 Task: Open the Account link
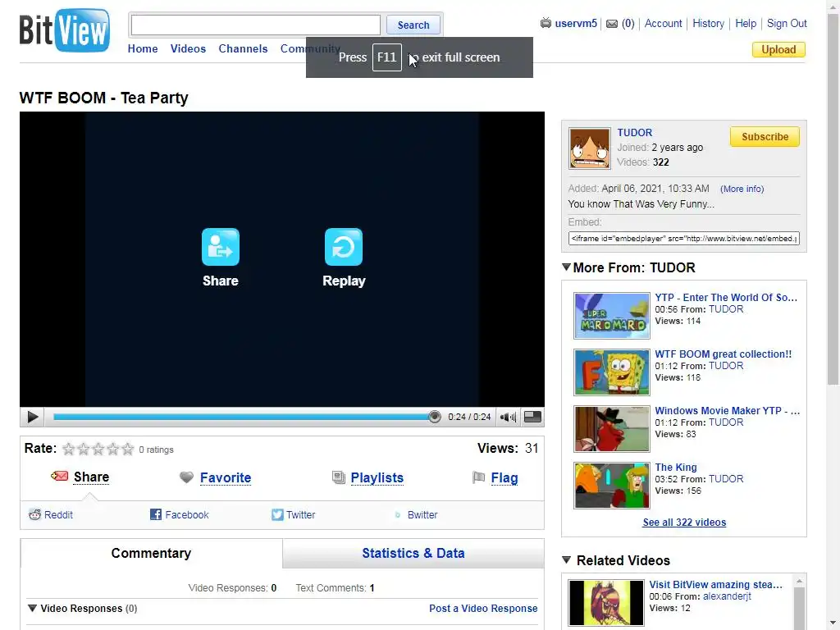coord(663,24)
